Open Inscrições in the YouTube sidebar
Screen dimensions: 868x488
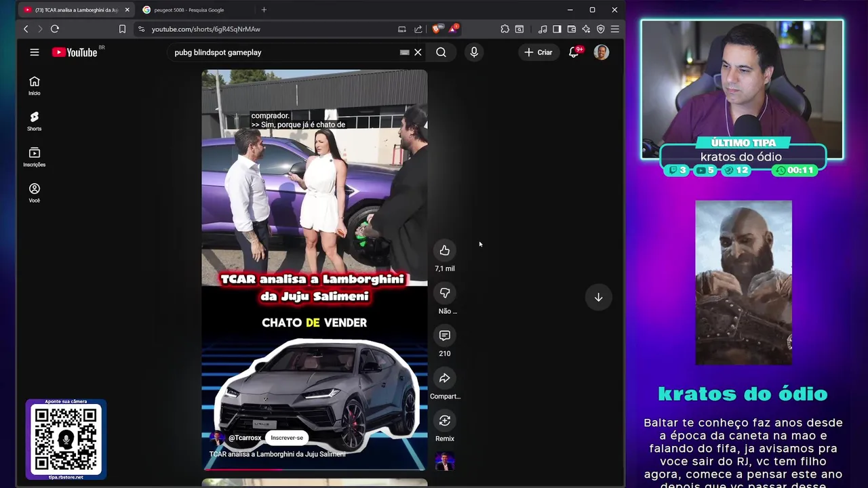click(x=35, y=157)
